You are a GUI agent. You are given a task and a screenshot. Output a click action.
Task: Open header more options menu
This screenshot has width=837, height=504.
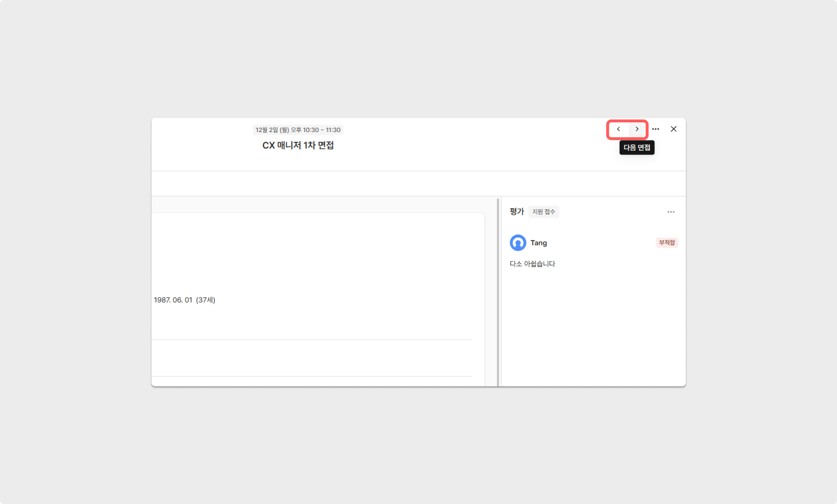(655, 129)
